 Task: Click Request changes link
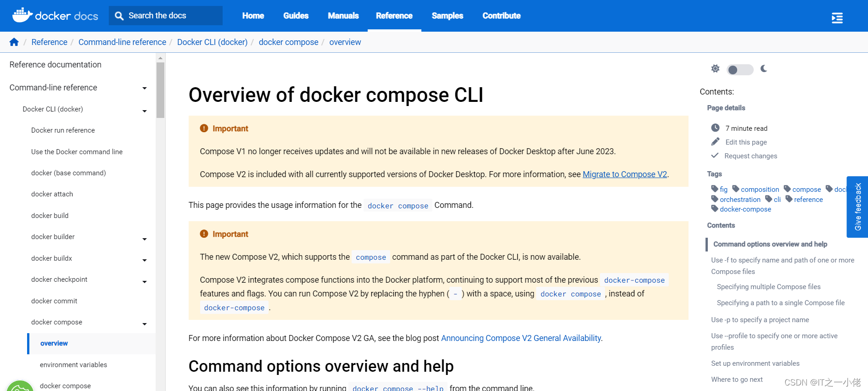coord(750,156)
